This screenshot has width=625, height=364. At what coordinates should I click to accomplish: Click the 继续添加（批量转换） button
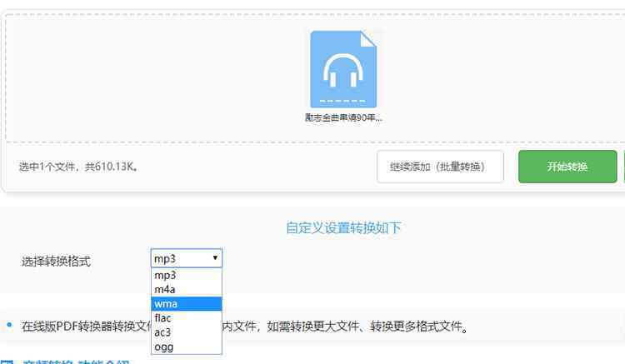tap(441, 167)
